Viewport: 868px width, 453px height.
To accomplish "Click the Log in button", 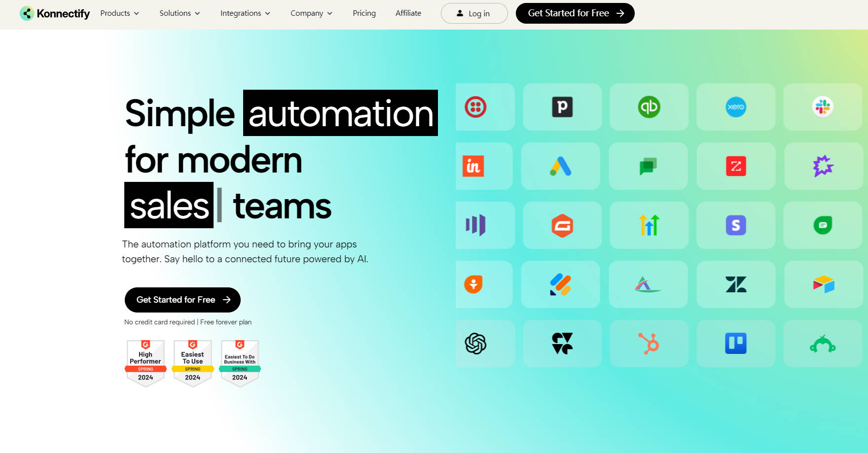I will point(474,13).
